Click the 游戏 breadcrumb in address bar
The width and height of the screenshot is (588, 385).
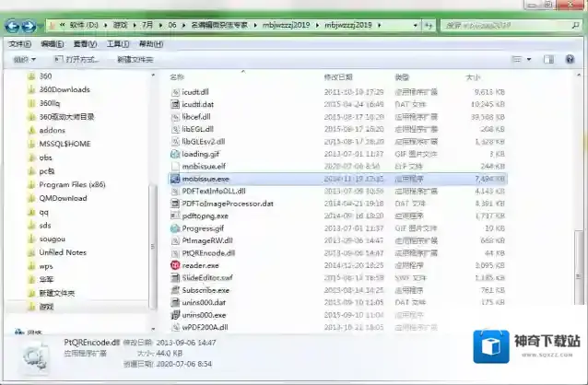120,25
